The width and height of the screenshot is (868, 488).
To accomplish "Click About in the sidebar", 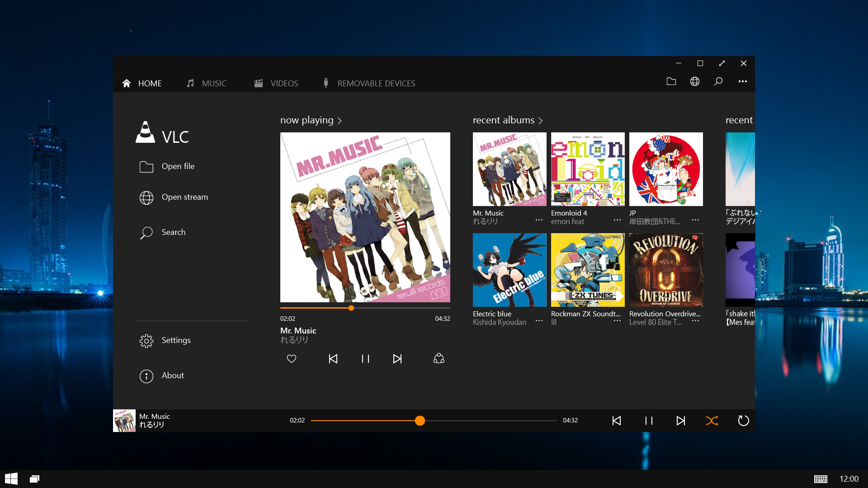I will (x=173, y=375).
